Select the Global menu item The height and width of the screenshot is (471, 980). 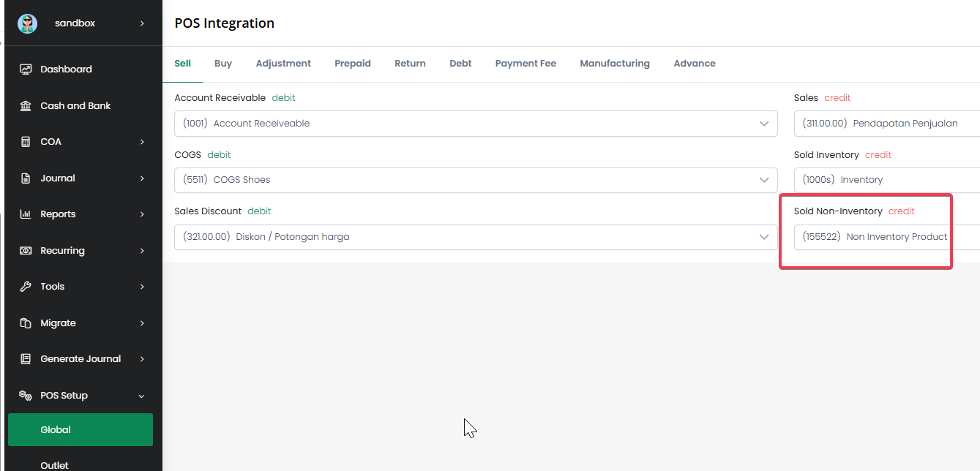81,430
